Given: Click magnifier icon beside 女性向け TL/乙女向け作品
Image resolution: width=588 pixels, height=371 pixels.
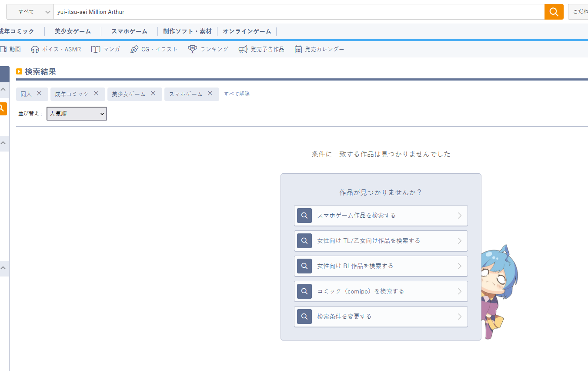Looking at the screenshot, I should click(x=304, y=241).
